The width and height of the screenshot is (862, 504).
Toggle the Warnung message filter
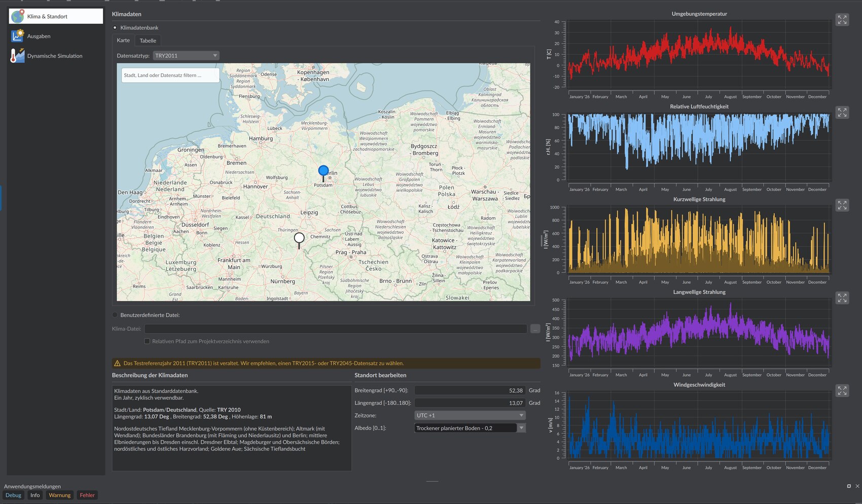click(60, 495)
